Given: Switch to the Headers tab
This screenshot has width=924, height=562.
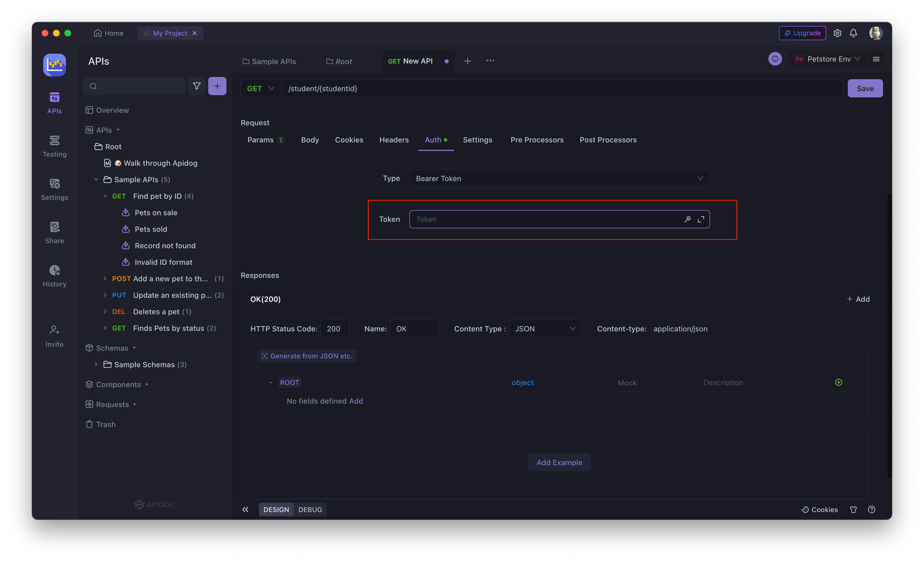Looking at the screenshot, I should point(393,139).
